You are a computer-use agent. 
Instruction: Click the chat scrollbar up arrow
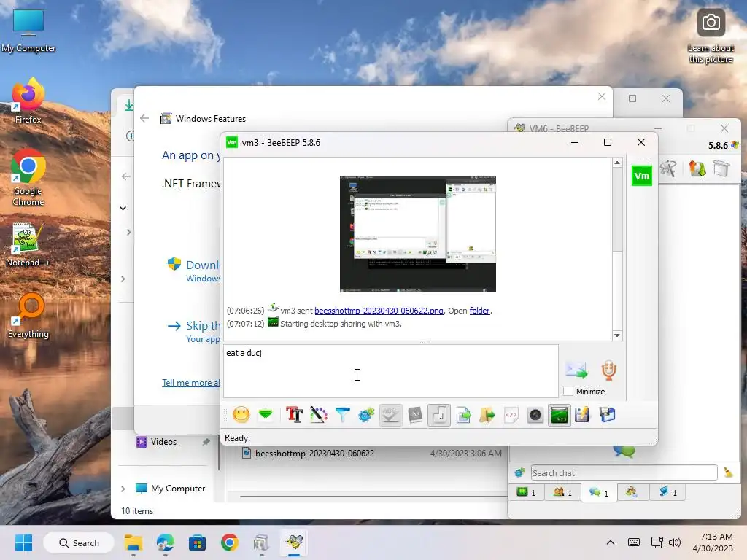coord(617,163)
